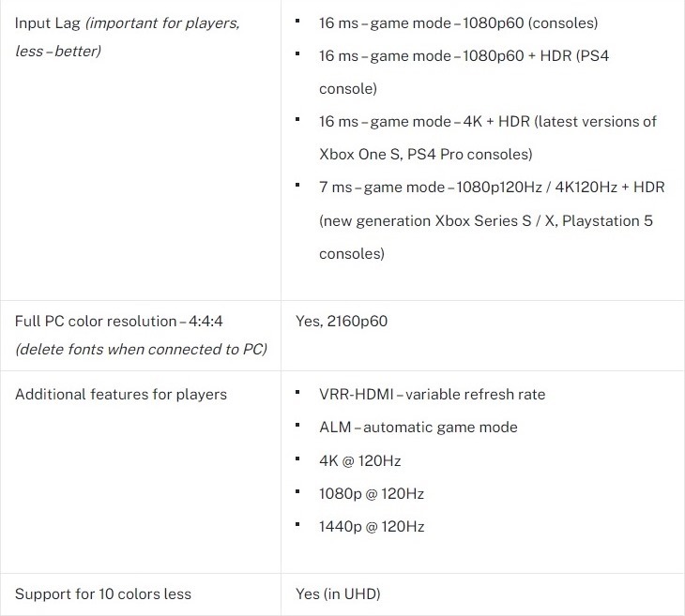
Task: Click the "Xbox One S, PS4 Pro consoles)" text
Action: (425, 155)
